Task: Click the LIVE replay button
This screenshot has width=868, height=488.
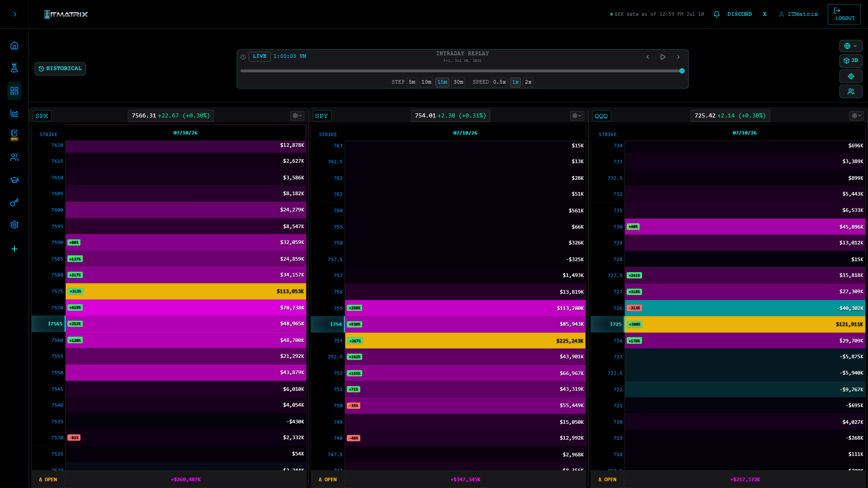Action: [259, 56]
